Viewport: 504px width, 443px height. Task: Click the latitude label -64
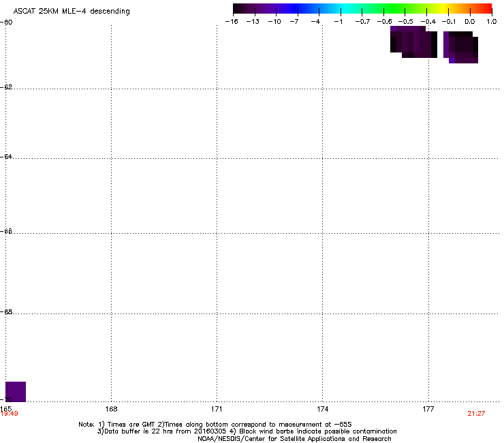(x=6, y=157)
